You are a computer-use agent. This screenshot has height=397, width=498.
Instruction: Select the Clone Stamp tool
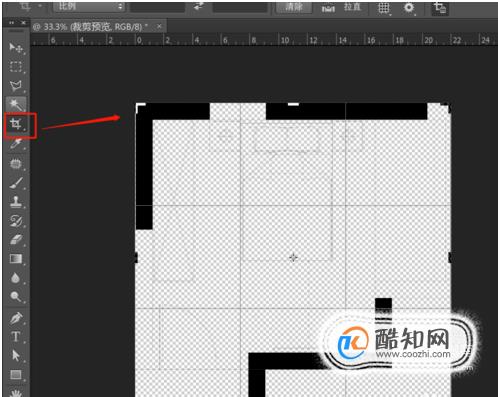pyautogui.click(x=16, y=202)
